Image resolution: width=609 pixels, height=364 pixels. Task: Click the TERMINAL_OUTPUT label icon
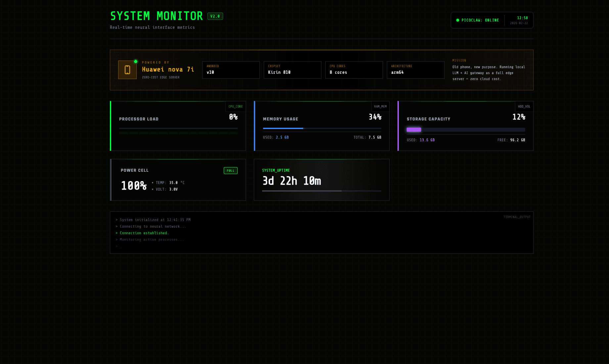[x=517, y=217]
